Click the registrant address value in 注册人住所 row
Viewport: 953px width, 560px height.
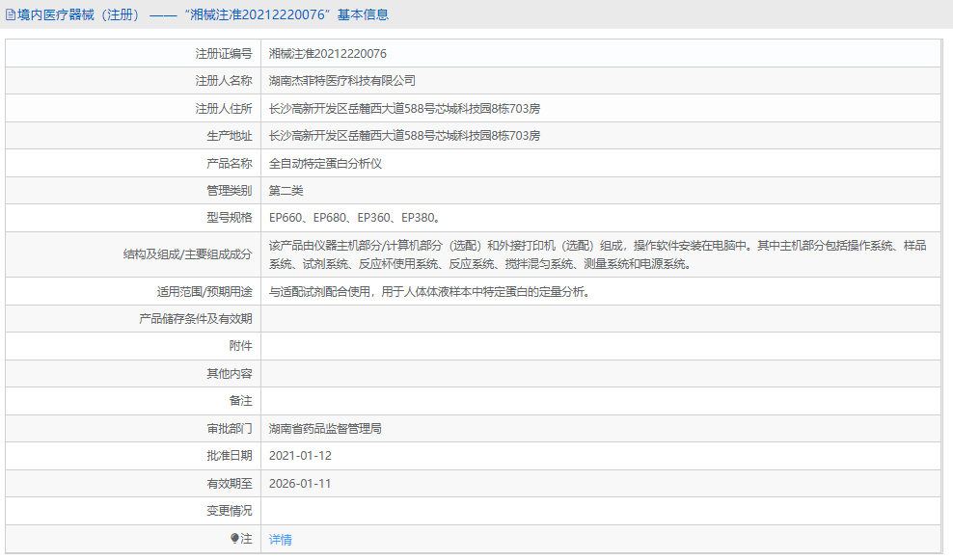(404, 109)
